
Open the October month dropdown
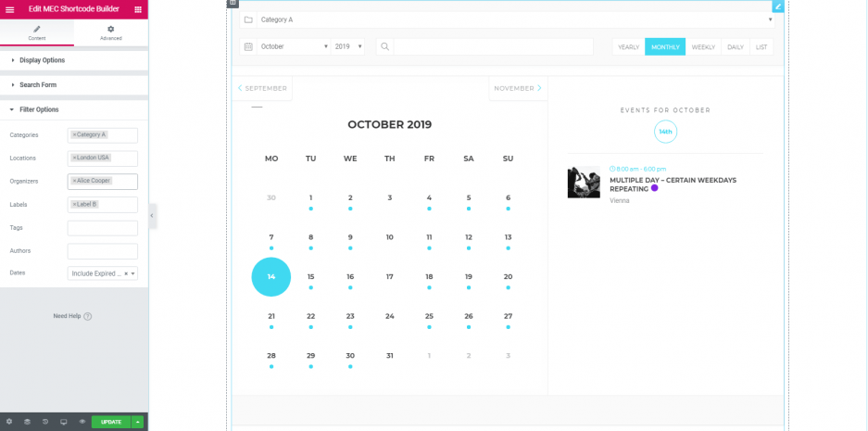(295, 46)
